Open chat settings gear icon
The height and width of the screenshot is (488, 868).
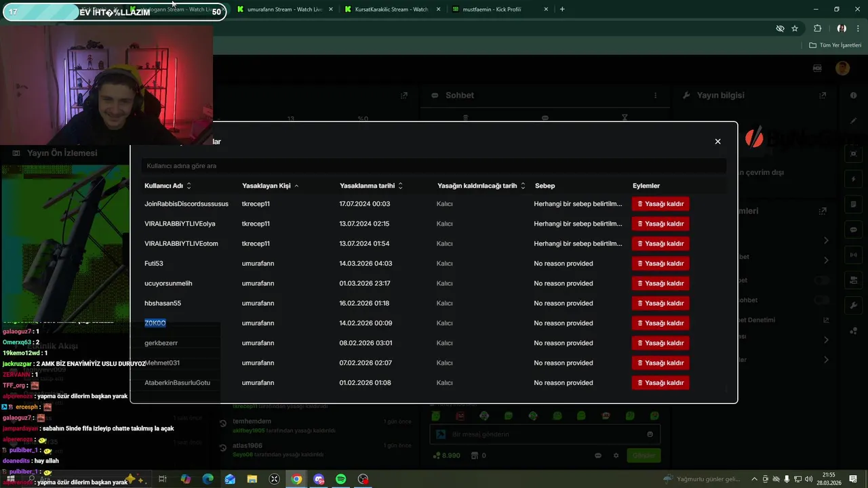point(616,455)
